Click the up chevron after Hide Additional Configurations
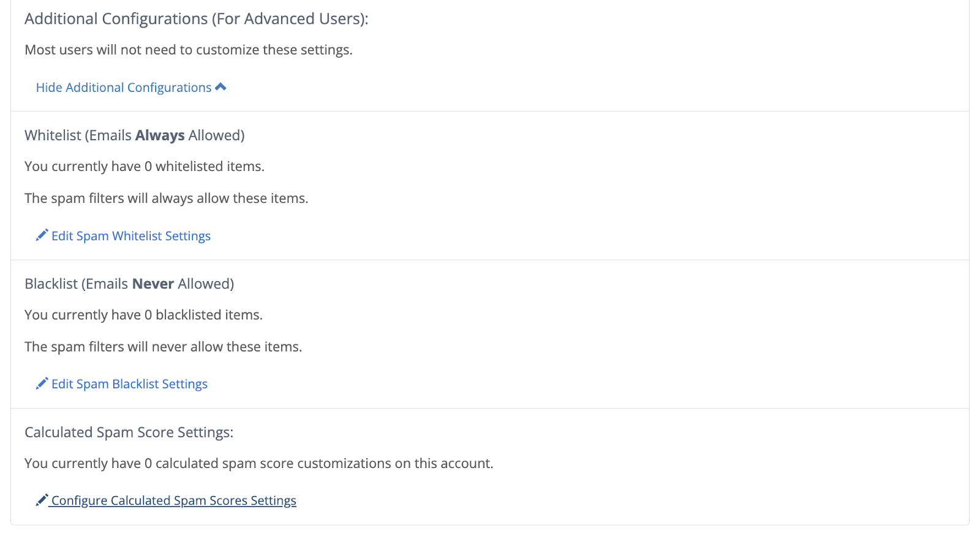This screenshot has width=980, height=539. (x=221, y=88)
